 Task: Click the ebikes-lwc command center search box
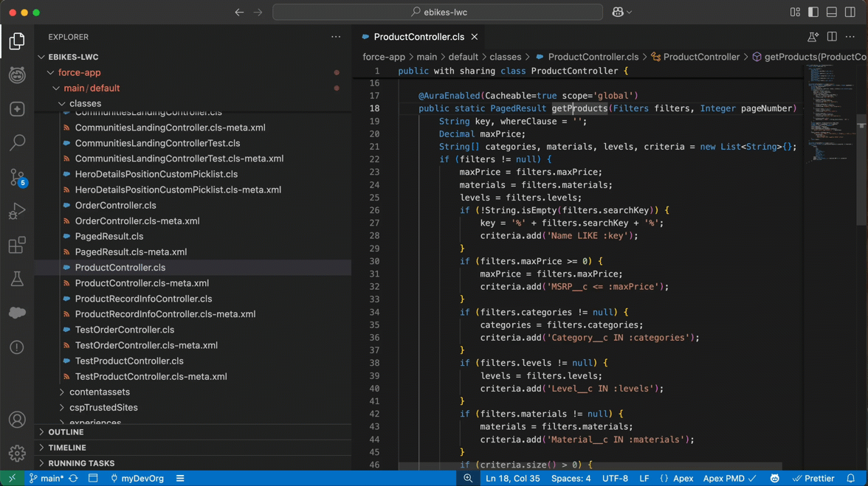438,12
